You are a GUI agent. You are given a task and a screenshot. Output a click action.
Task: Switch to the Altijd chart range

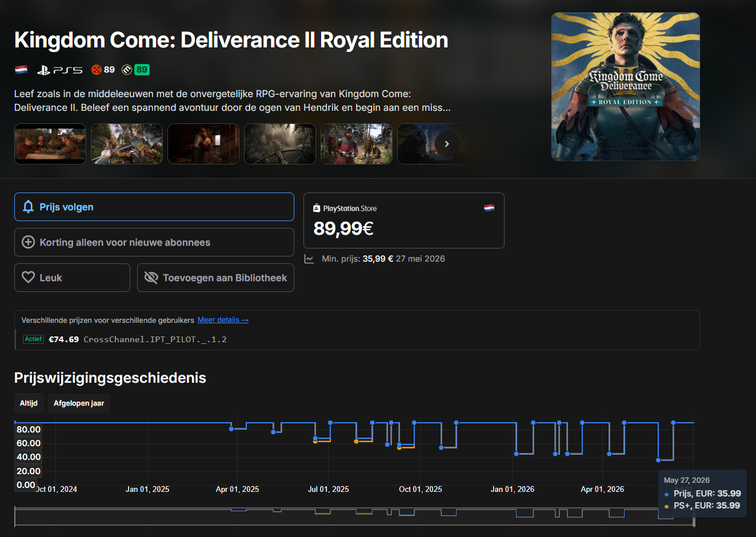[x=29, y=403]
